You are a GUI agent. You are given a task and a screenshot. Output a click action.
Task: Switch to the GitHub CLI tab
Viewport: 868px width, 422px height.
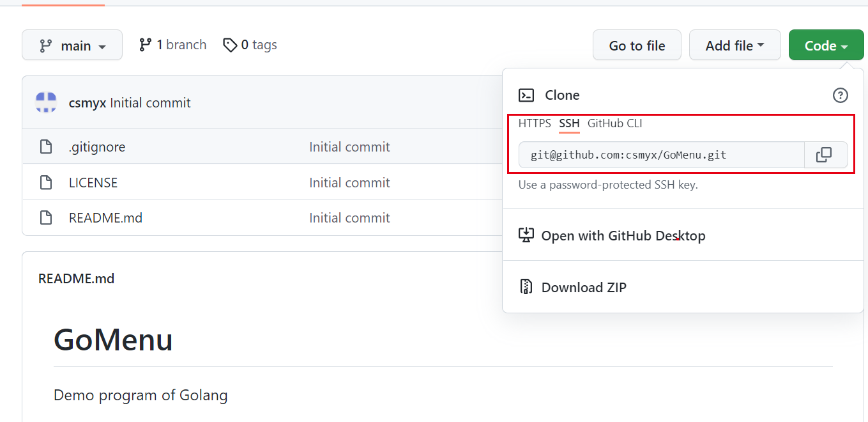614,123
